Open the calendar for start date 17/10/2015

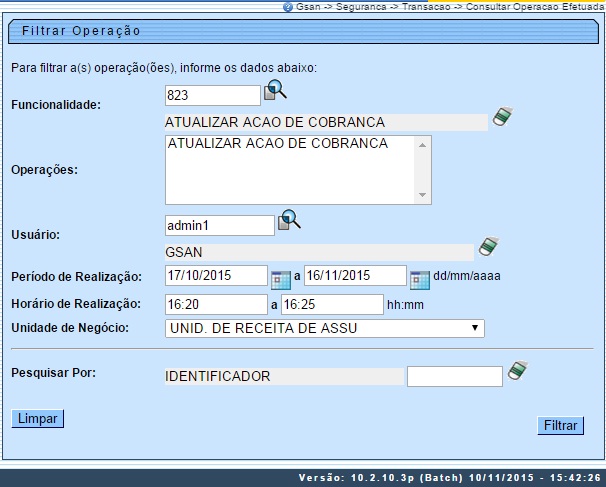(x=280, y=277)
